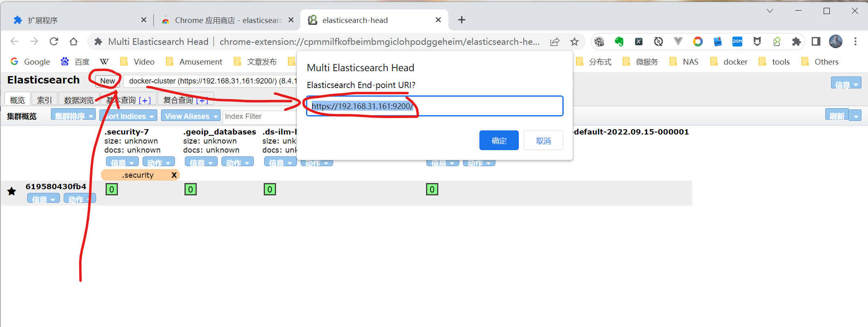Click the New cluster connection button
Image resolution: width=868 pixels, height=327 pixels.
pyautogui.click(x=108, y=81)
